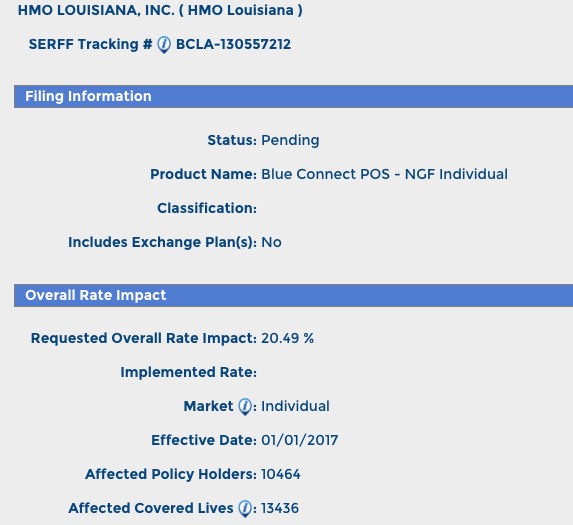Image resolution: width=573 pixels, height=525 pixels.
Task: Click the Includes Exchange Plan(s) label
Action: tap(163, 242)
